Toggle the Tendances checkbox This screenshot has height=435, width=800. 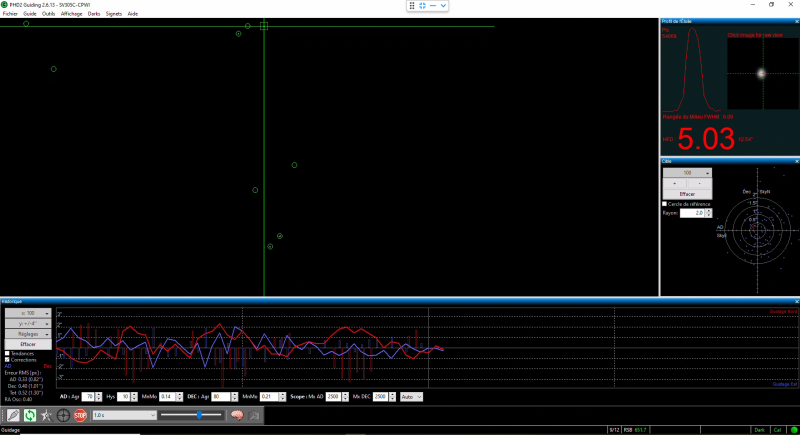[x=7, y=353]
